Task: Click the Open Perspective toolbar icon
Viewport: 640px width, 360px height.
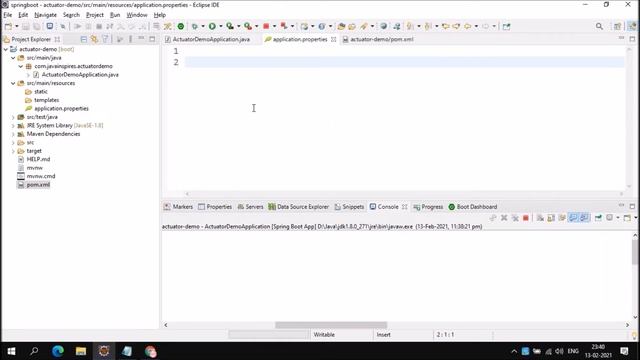Action: click(x=617, y=27)
